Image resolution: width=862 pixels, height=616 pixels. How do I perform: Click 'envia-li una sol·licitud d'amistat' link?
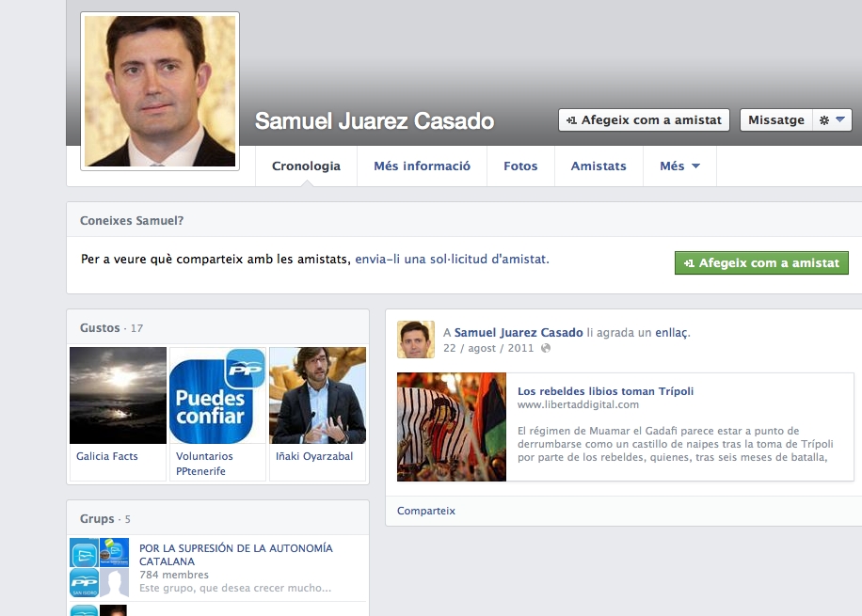[452, 259]
